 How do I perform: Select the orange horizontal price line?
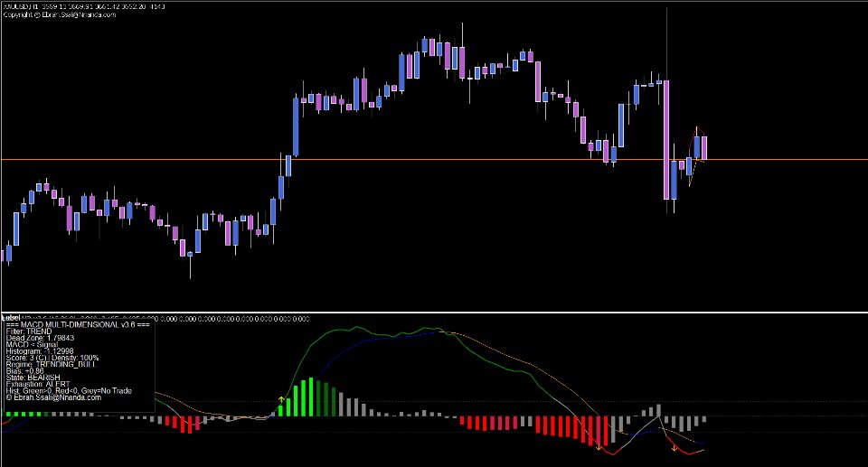click(434, 160)
